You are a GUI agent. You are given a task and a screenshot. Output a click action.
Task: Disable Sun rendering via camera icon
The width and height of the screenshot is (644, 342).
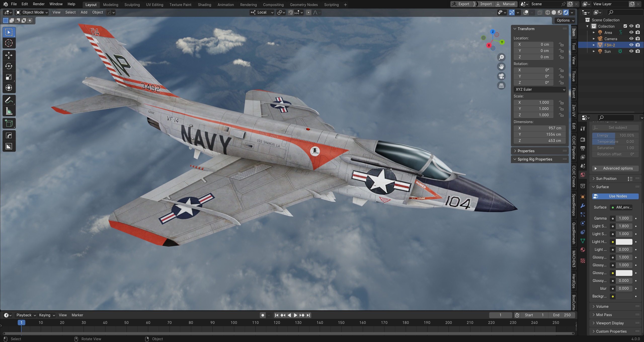(x=638, y=51)
